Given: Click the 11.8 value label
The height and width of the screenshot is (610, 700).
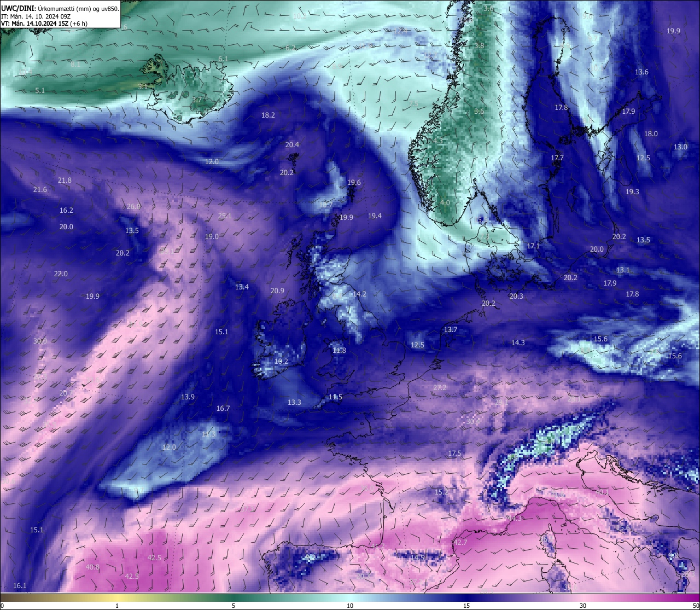Looking at the screenshot, I should [x=339, y=351].
